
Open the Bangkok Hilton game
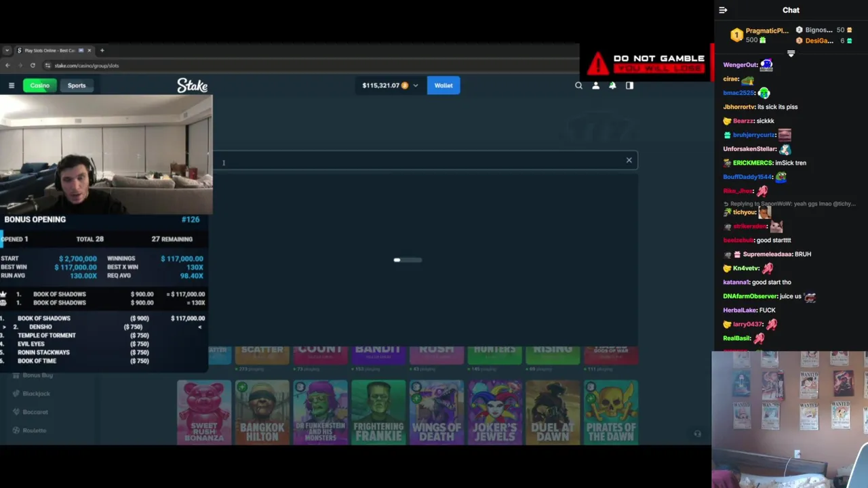(x=262, y=412)
